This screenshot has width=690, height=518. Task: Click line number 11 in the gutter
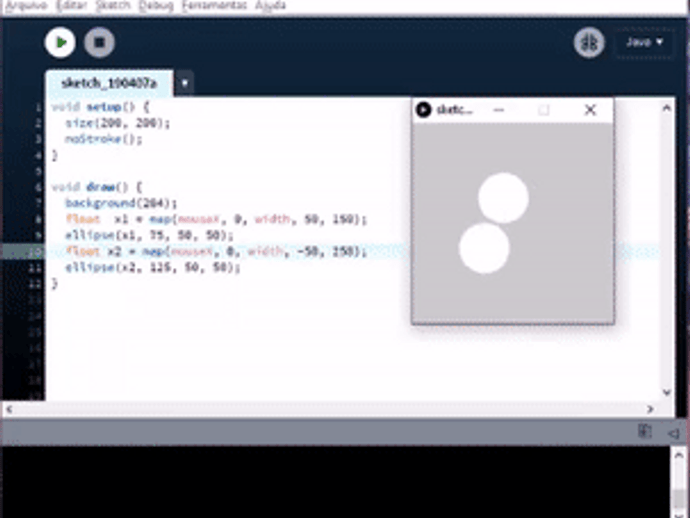coord(35,268)
